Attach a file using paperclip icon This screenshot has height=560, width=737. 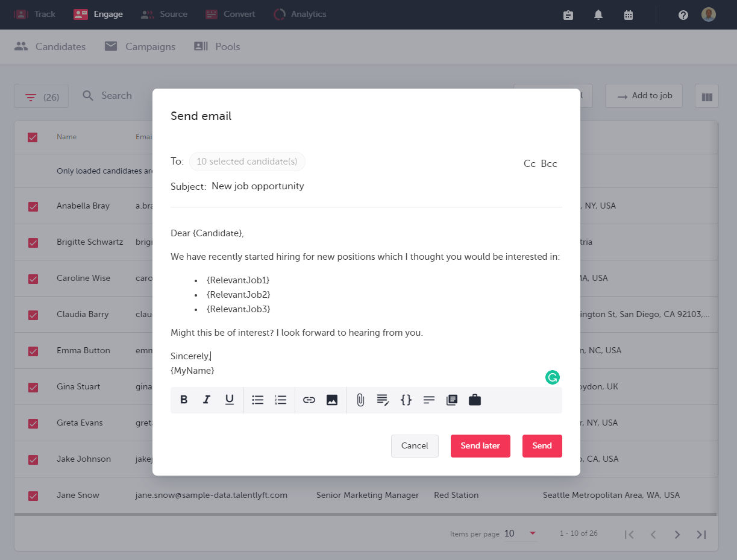(360, 400)
